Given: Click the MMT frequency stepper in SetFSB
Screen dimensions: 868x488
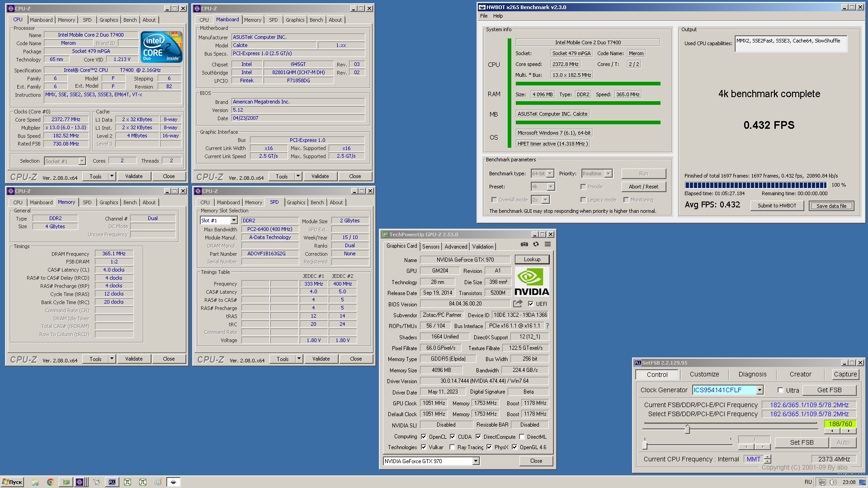Looking at the screenshot, I should tap(767, 459).
